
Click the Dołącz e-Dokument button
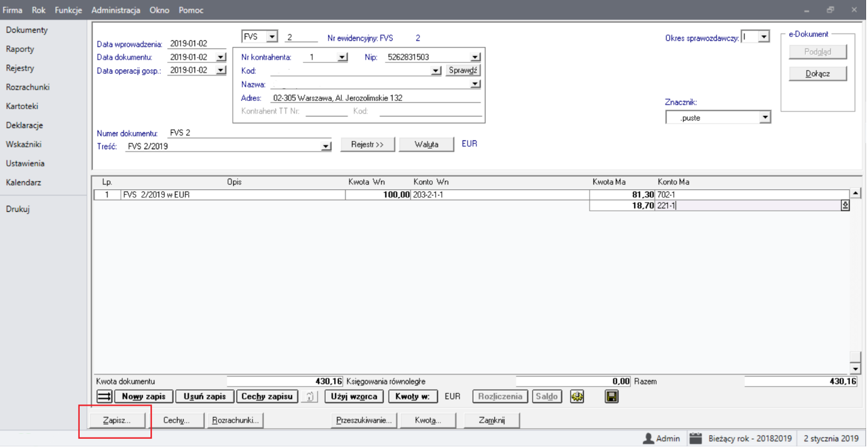[818, 73]
